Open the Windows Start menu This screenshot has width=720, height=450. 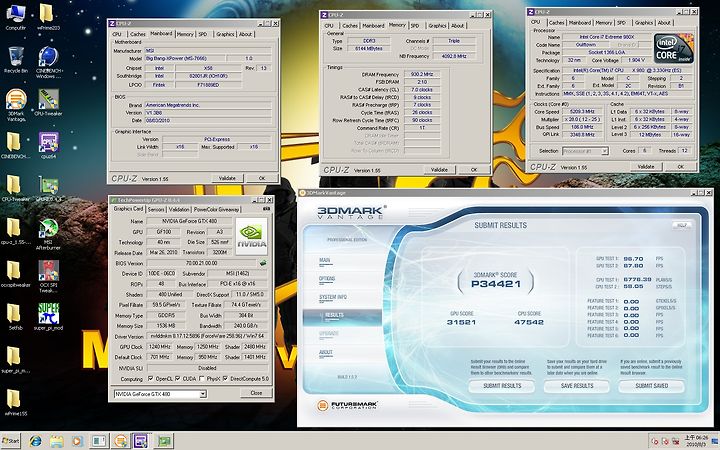point(10,441)
